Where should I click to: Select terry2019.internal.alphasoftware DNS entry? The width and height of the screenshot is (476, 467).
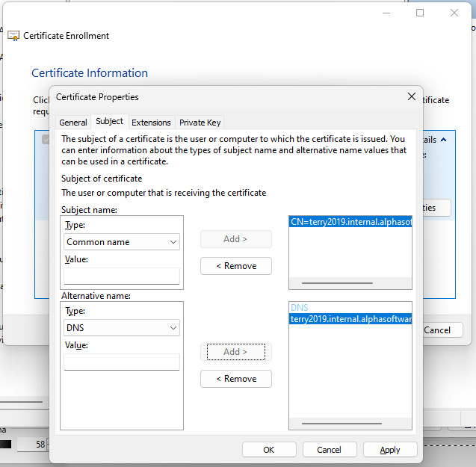pyautogui.click(x=350, y=319)
